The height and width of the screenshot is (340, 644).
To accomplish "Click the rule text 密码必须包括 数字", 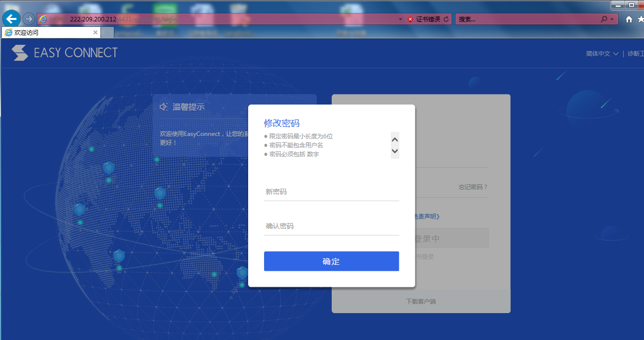I will [x=294, y=154].
